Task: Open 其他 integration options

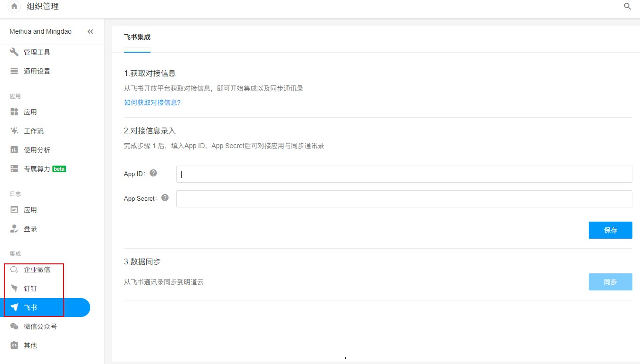Action: 30,345
